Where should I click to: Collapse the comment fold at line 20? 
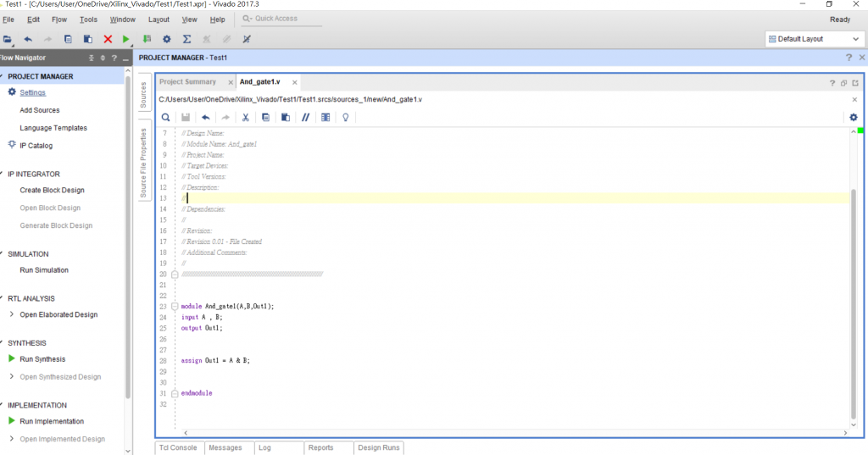175,274
